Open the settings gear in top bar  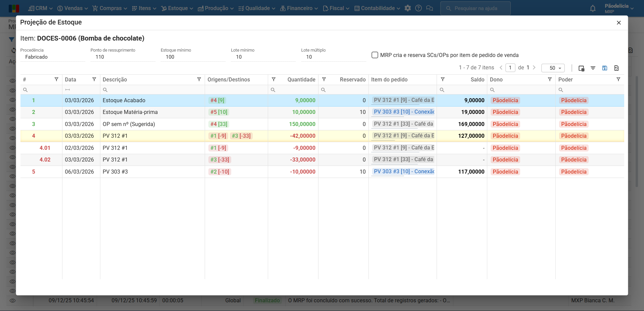(x=408, y=8)
